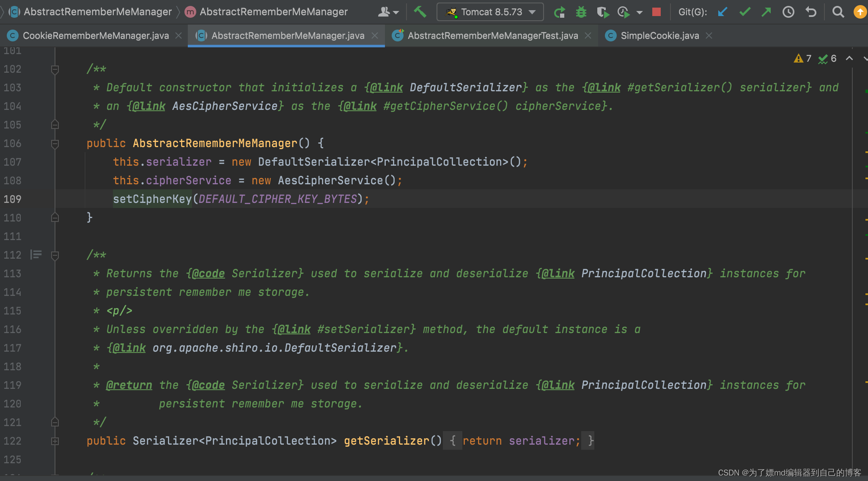This screenshot has width=868, height=481.
Task: Click line number 107 in gutter
Action: 13,162
